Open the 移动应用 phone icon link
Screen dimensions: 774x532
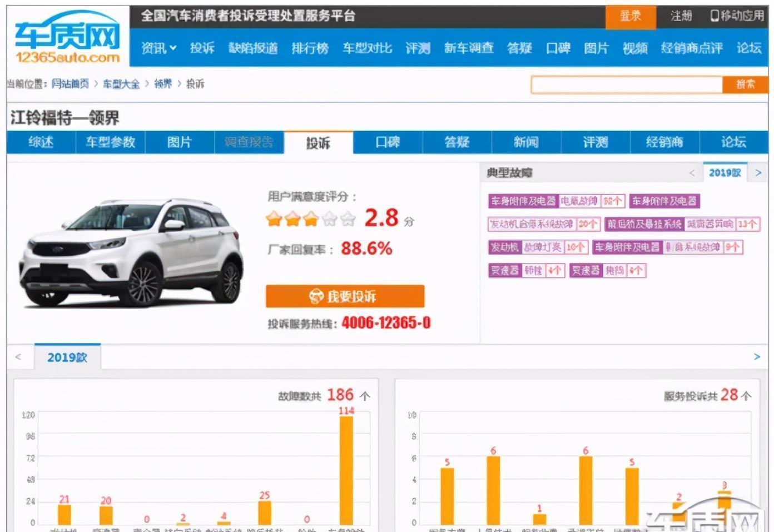pos(737,16)
